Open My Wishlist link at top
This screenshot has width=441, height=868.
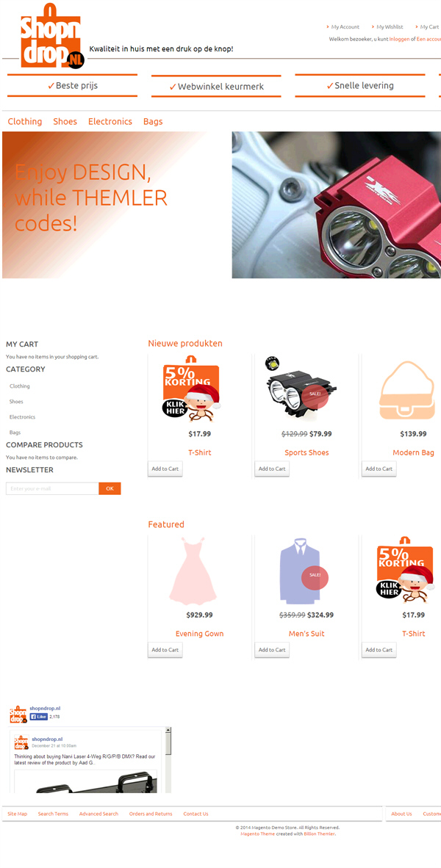point(390,26)
